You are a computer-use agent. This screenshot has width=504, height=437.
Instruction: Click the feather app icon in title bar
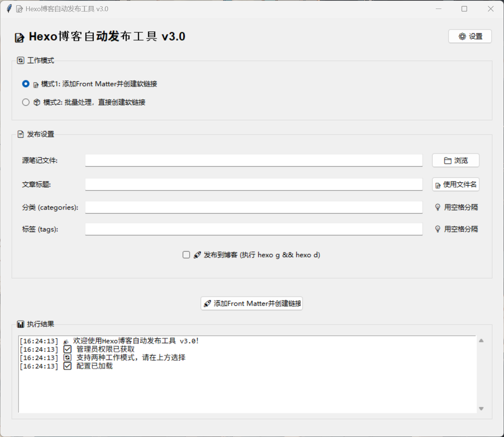[x=9, y=9]
